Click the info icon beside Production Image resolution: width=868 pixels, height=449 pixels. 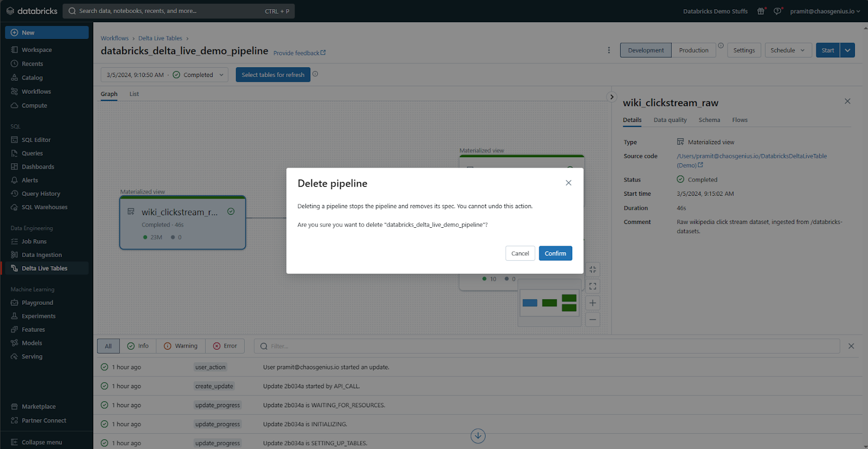pyautogui.click(x=721, y=46)
